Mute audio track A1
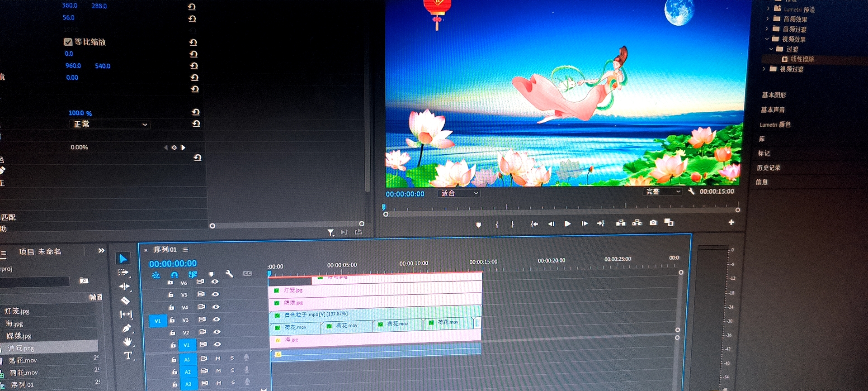868x391 pixels. [x=218, y=358]
